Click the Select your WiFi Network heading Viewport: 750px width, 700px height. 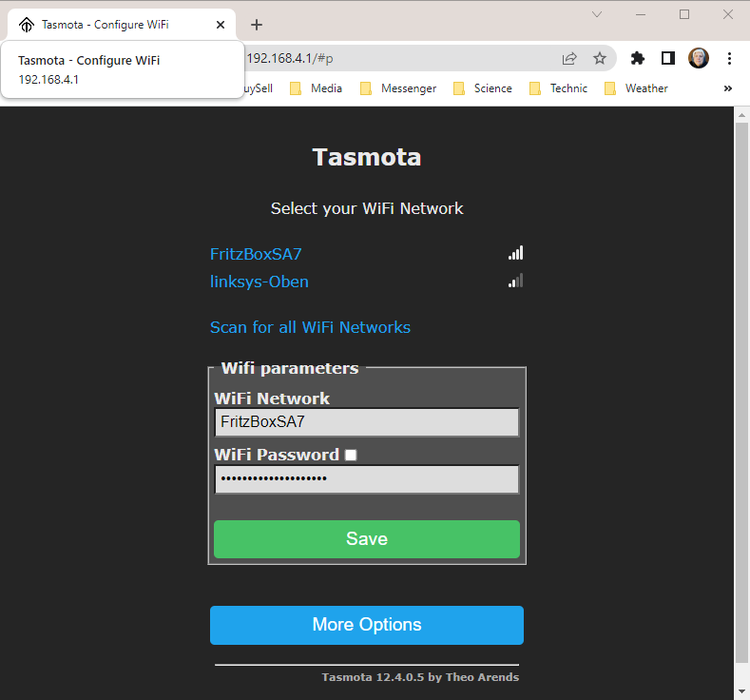pyautogui.click(x=367, y=208)
